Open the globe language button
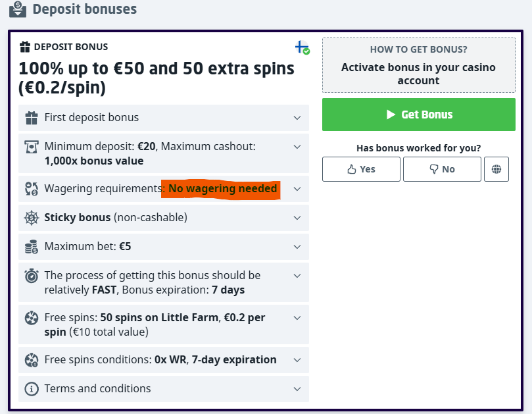Image resolution: width=532 pixels, height=414 pixels. point(496,169)
